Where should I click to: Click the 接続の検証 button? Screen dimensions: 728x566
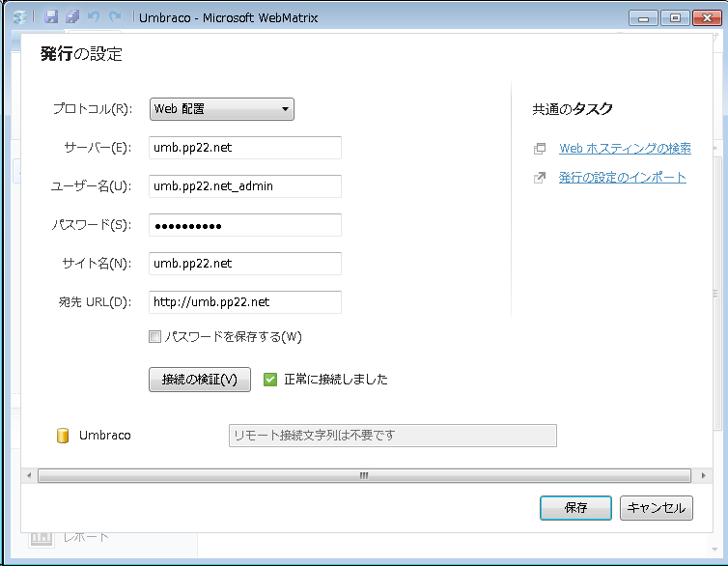click(x=200, y=380)
